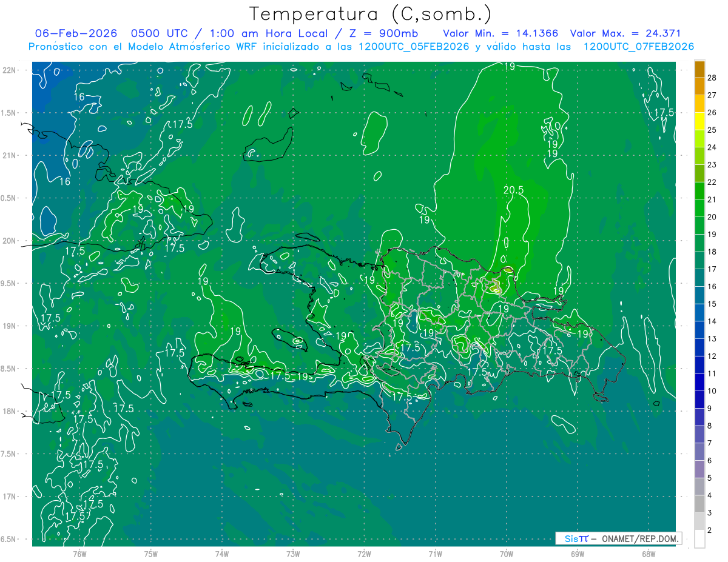Pick the green colorbar segment between 20 and 21

(x=699, y=208)
